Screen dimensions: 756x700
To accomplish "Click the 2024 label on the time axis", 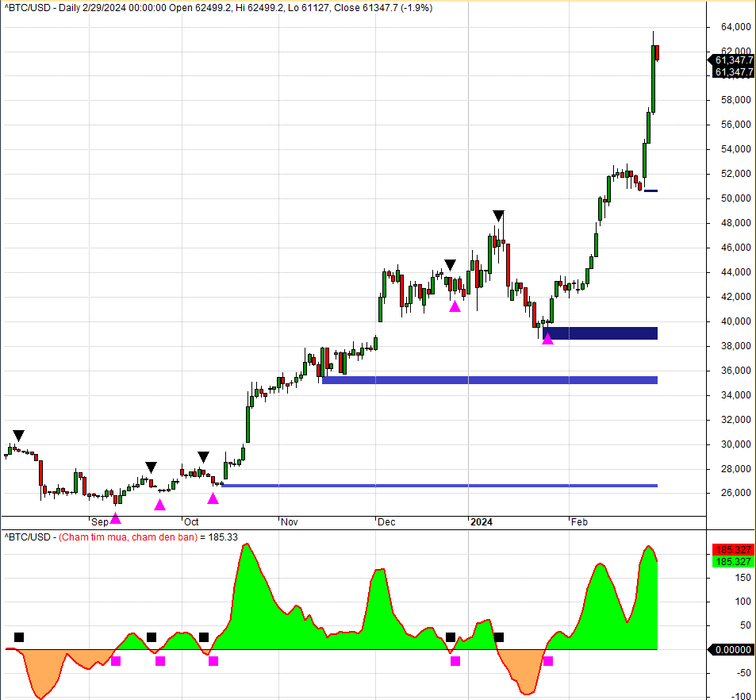I will click(482, 522).
